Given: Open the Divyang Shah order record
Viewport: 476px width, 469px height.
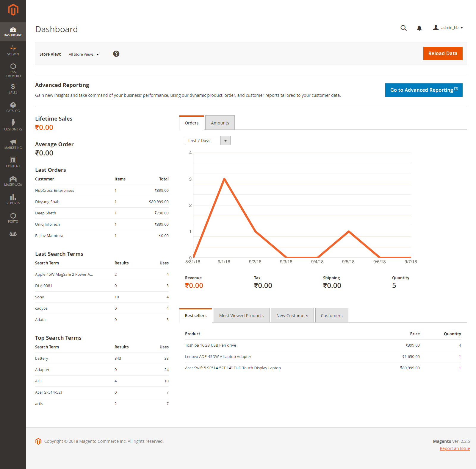Looking at the screenshot, I should [x=47, y=202].
